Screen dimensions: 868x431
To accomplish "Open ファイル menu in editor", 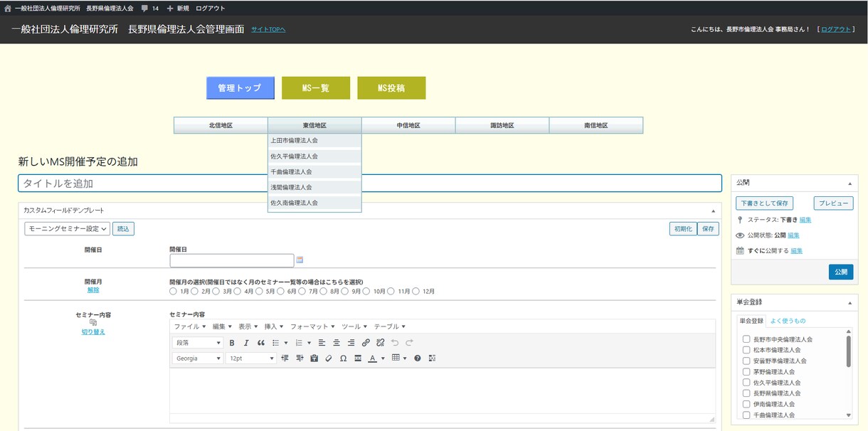I will 190,326.
